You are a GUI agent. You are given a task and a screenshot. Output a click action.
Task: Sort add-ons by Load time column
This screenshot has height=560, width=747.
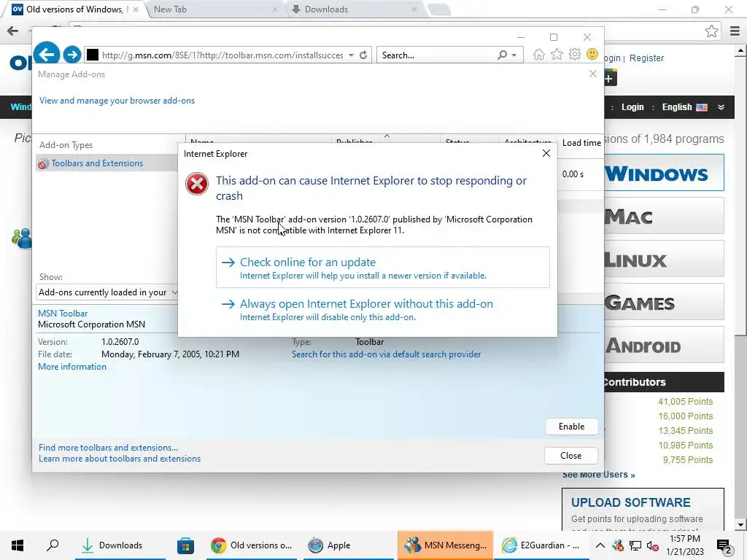click(x=581, y=142)
